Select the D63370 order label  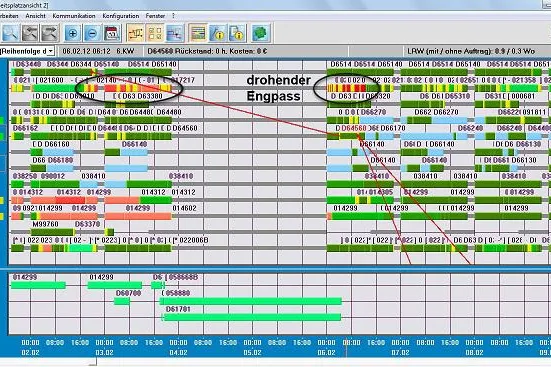pos(87,224)
